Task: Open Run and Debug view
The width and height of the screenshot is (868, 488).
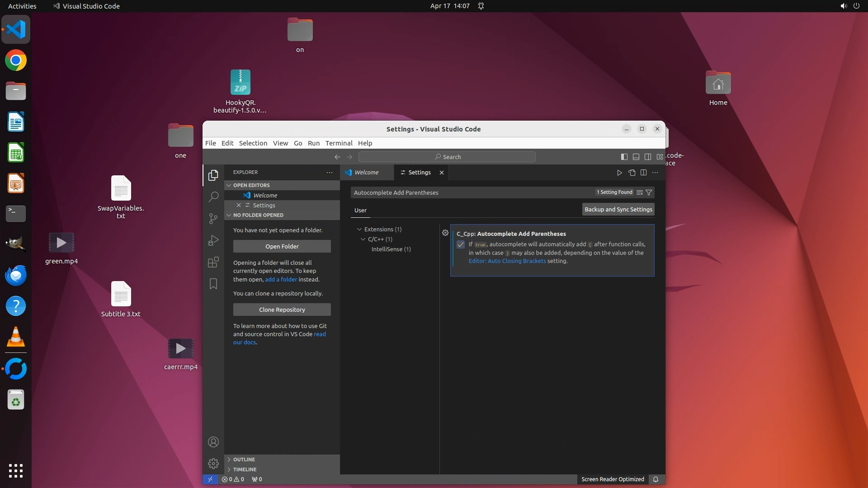Action: (x=213, y=240)
